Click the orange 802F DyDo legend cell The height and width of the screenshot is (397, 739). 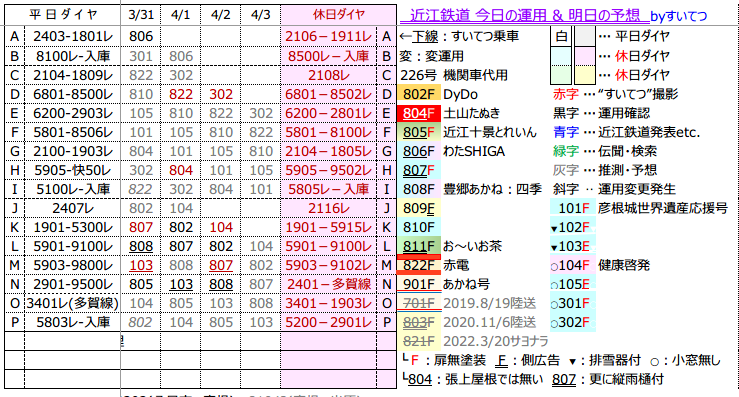[419, 94]
